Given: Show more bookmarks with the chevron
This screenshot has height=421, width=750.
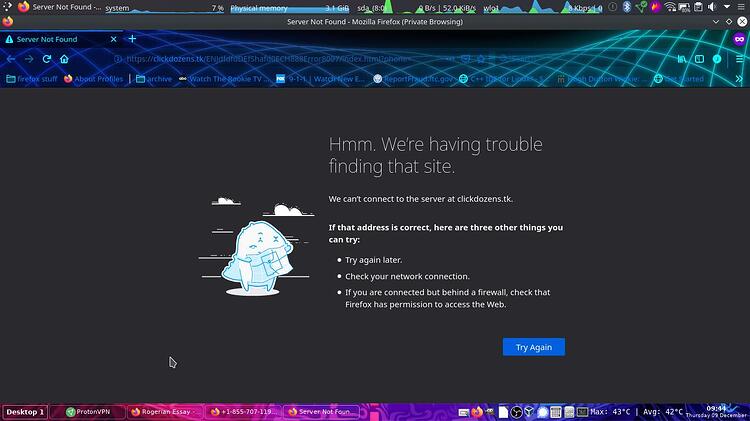Looking at the screenshot, I should tap(739, 79).
